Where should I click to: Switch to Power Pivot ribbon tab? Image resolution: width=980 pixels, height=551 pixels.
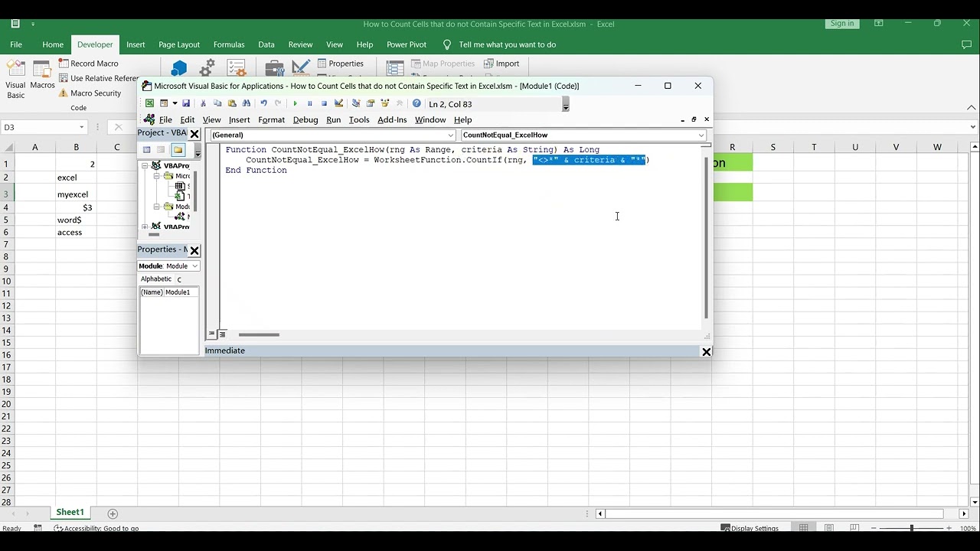tap(407, 44)
